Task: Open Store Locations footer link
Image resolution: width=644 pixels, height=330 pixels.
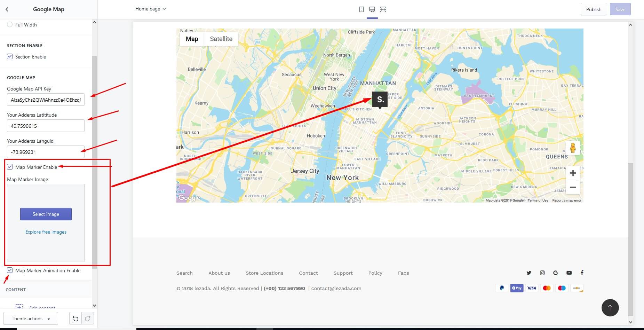Action: (264, 273)
